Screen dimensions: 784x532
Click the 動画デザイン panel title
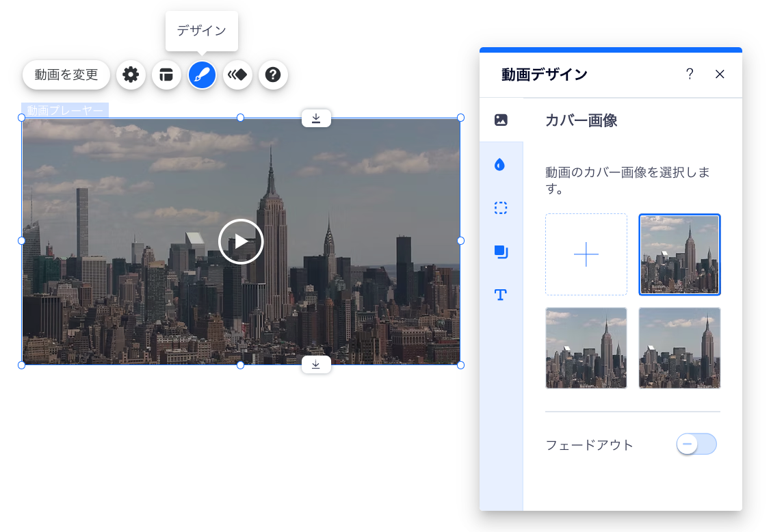[544, 75]
